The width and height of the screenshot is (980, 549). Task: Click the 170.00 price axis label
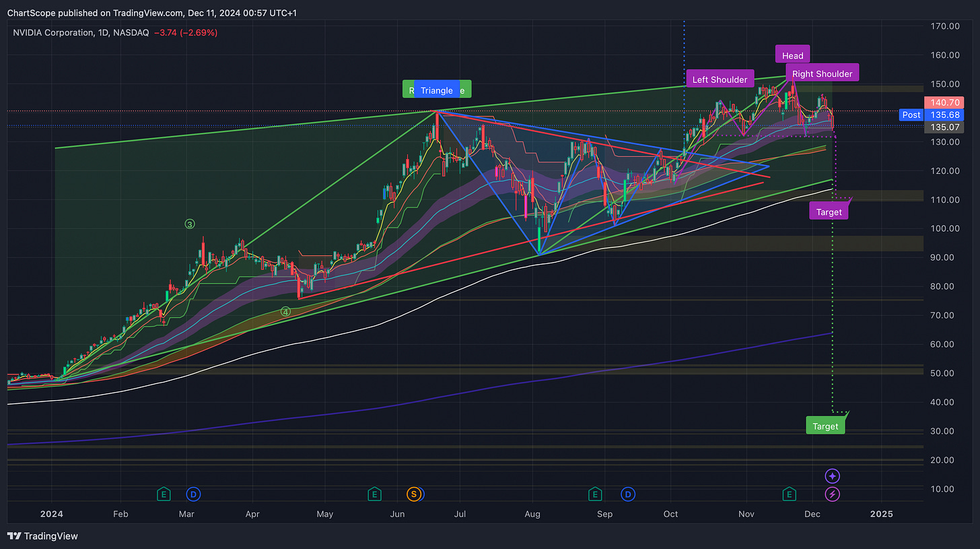(945, 26)
